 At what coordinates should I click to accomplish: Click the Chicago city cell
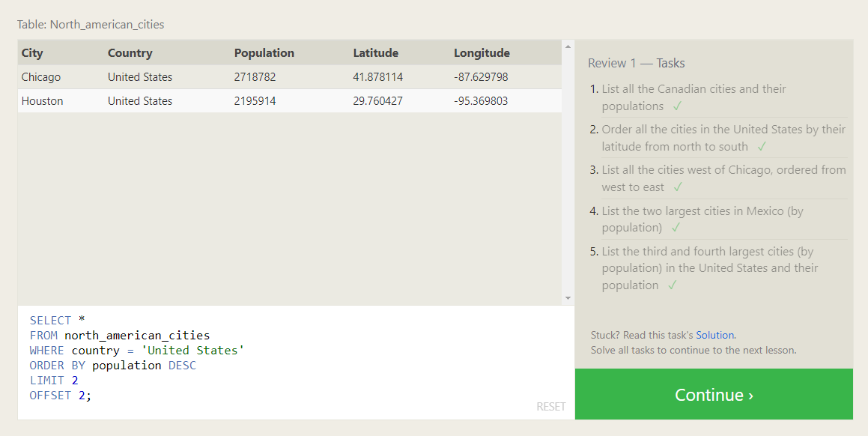(41, 77)
